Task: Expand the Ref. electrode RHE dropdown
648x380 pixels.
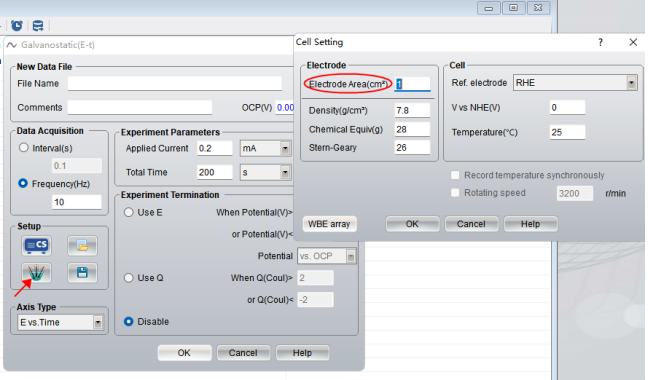Action: click(x=631, y=83)
